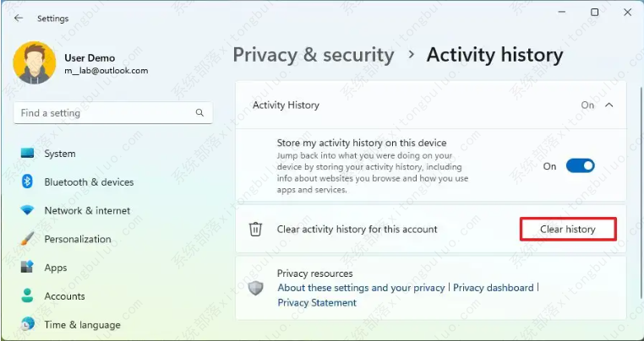Screen dimensions: 644x341
Task: Collapse the Activity History section chevron
Action: (x=610, y=106)
